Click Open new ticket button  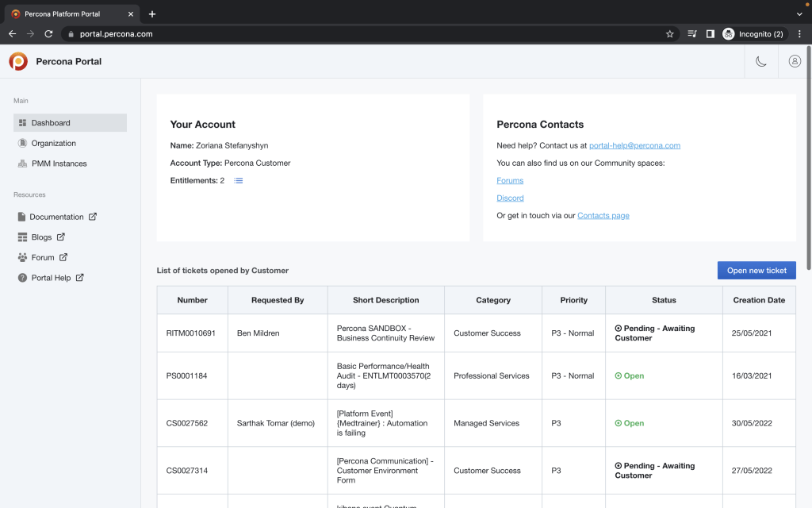pos(756,271)
